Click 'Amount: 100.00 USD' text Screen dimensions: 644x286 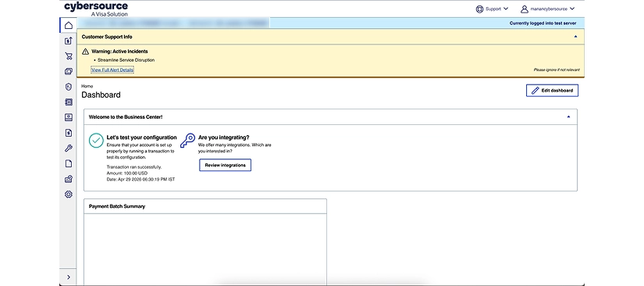(127, 173)
